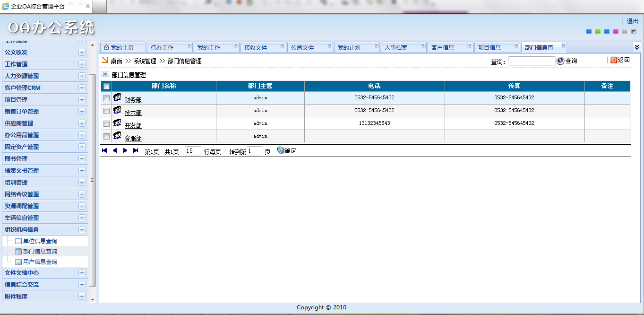Viewport: 644px width, 315px height.
Task: Click the magnifier 查询 search icon
Action: (560, 61)
